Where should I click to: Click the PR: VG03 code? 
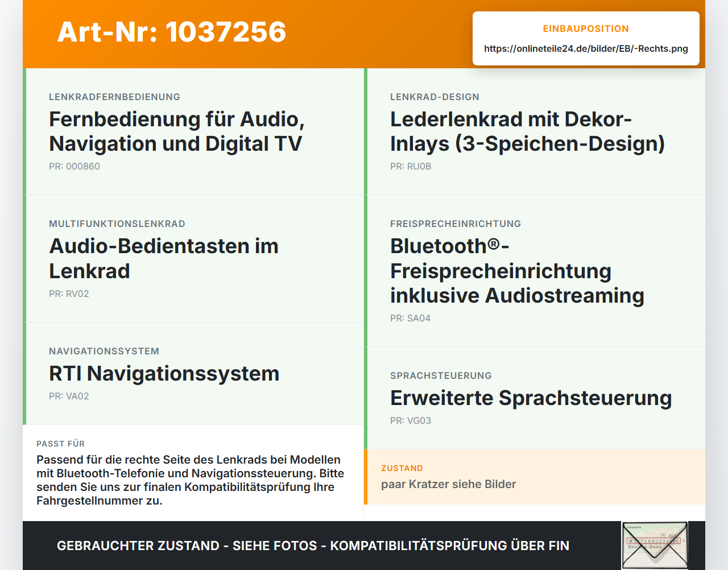coord(411,421)
